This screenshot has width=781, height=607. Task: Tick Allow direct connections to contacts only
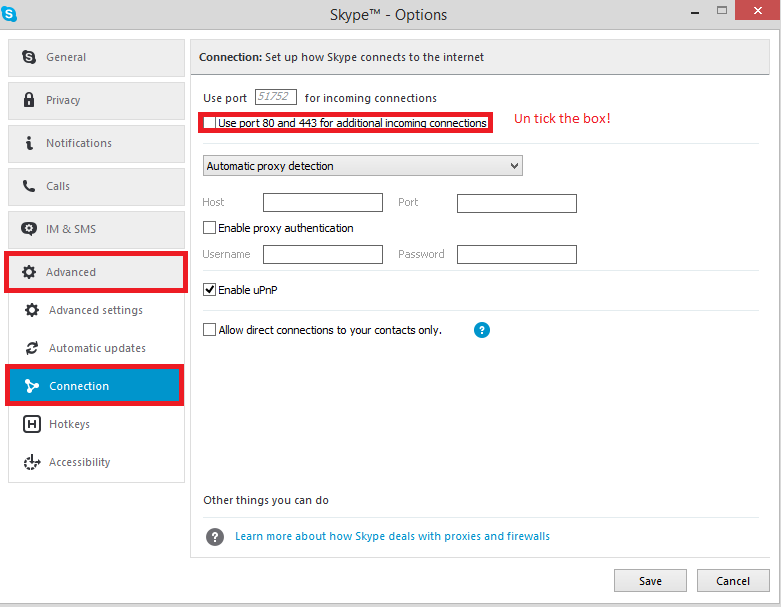209,330
